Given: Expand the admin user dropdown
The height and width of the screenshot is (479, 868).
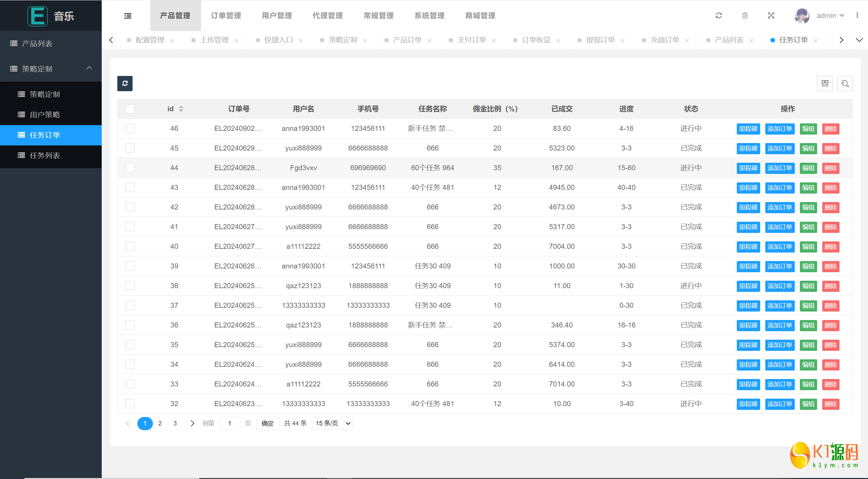Looking at the screenshot, I should click(830, 16).
